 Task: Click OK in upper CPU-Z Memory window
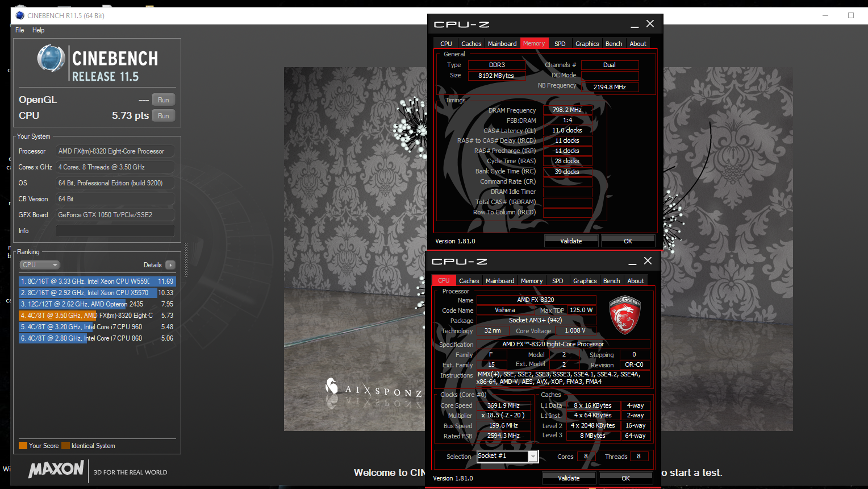point(628,241)
